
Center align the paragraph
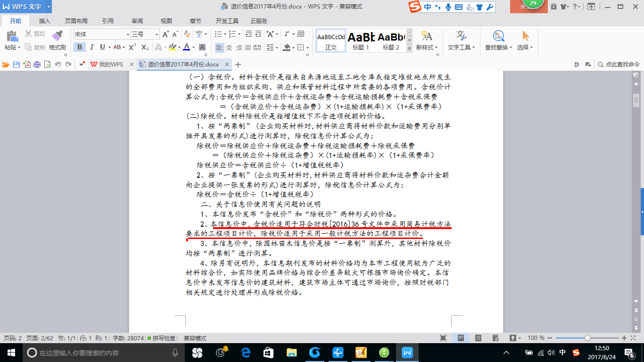click(229, 47)
